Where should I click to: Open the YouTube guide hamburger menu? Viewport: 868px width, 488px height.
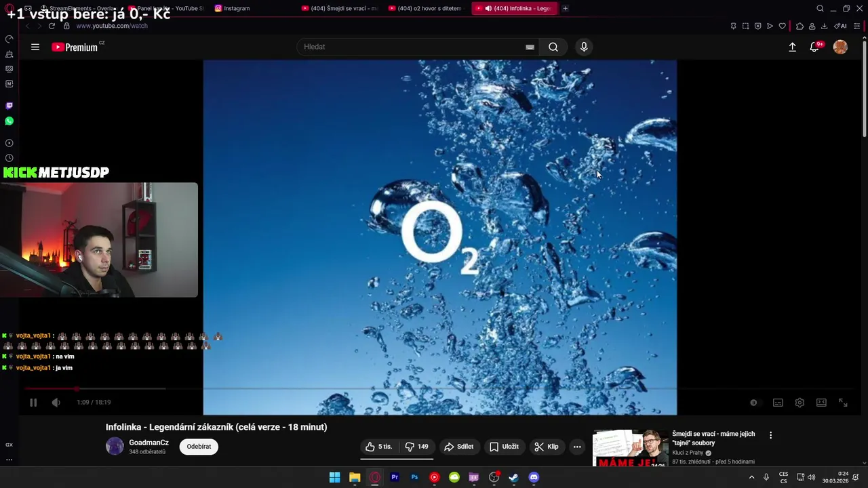click(x=35, y=47)
